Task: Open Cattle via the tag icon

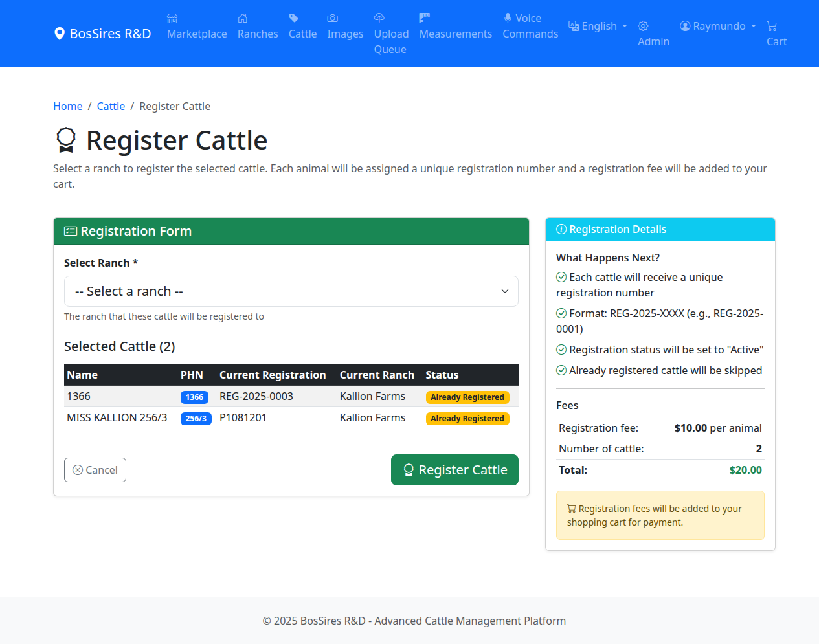Action: (295, 19)
